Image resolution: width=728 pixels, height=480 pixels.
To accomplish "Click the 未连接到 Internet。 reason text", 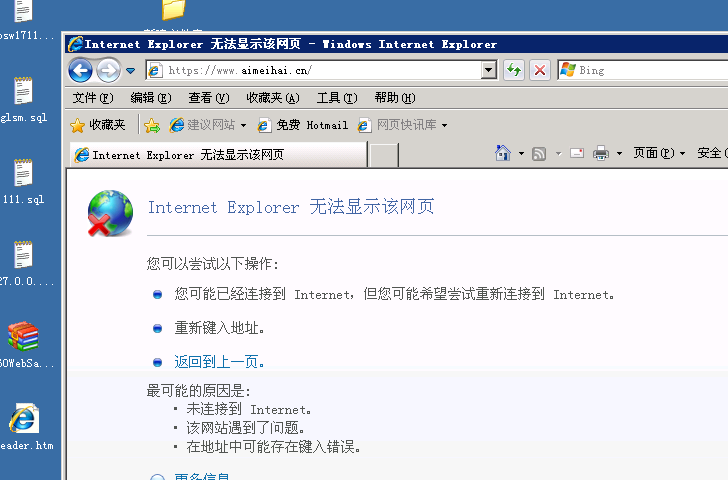I will click(x=248, y=409).
